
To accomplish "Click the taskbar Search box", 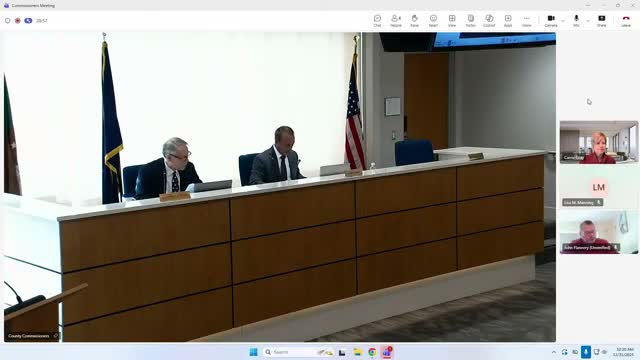I will pos(298,352).
